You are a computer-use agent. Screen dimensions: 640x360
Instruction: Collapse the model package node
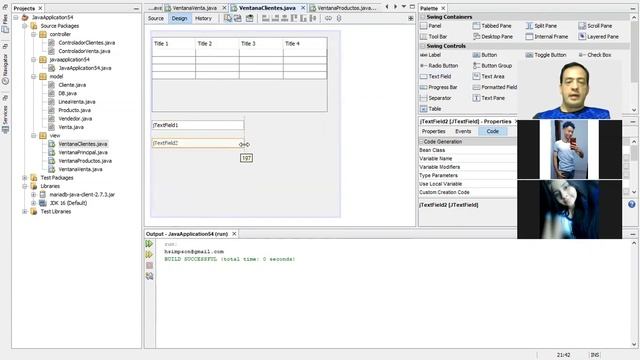click(33, 76)
